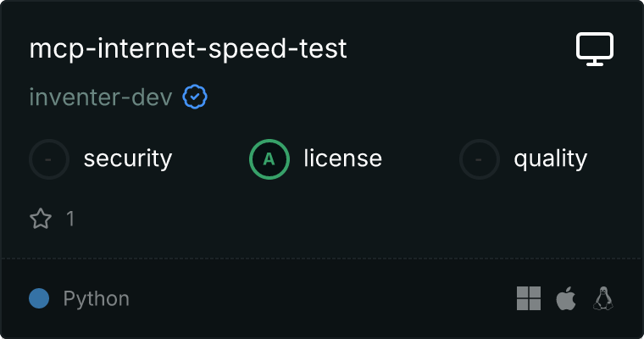The image size is (644, 339).
Task: Click the star icon
Action: (41, 219)
